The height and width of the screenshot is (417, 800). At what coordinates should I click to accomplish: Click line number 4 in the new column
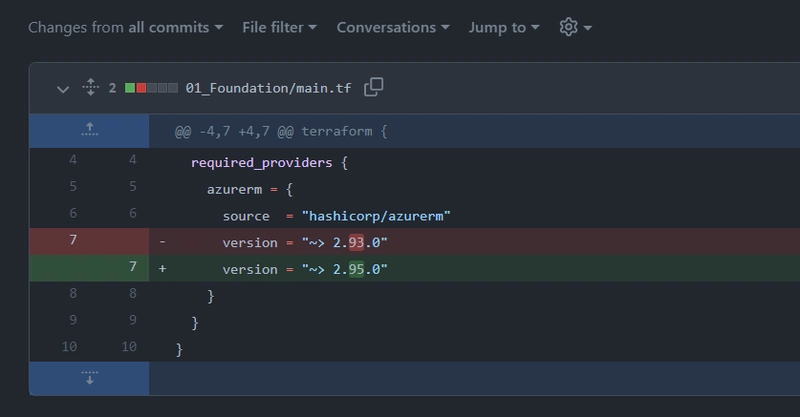click(x=133, y=160)
